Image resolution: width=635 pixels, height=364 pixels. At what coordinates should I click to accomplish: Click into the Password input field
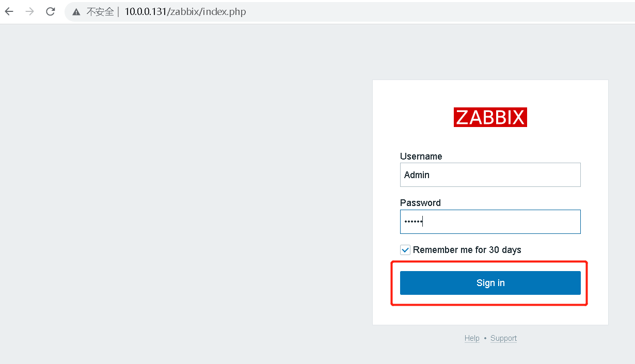pyautogui.click(x=490, y=221)
